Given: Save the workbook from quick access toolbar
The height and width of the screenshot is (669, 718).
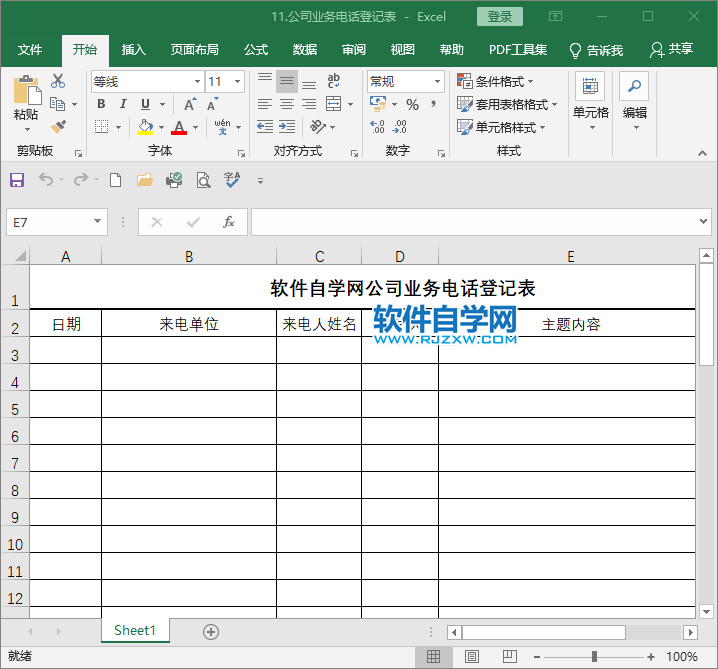Looking at the screenshot, I should click(x=17, y=180).
